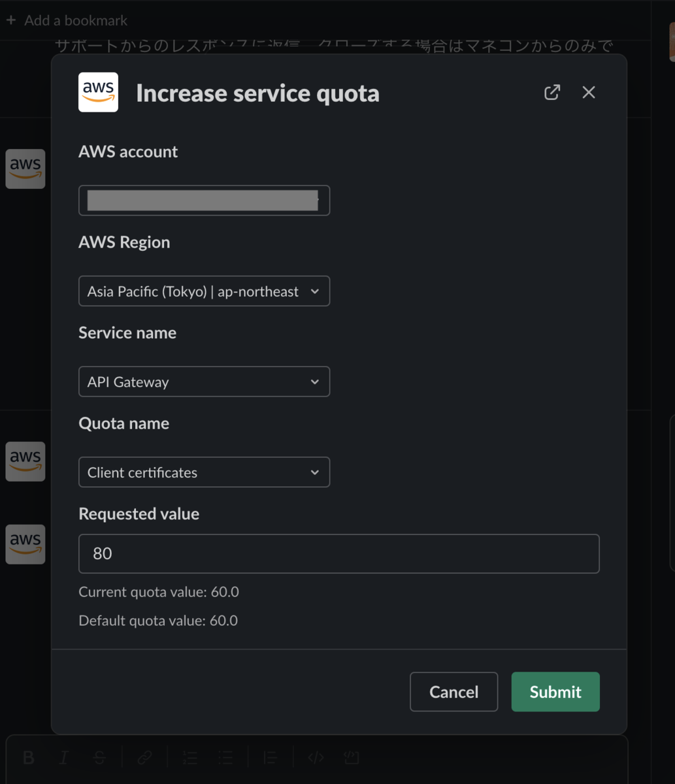Expand the Service name dropdown showing API Gateway
This screenshot has height=784, width=675.
click(204, 382)
